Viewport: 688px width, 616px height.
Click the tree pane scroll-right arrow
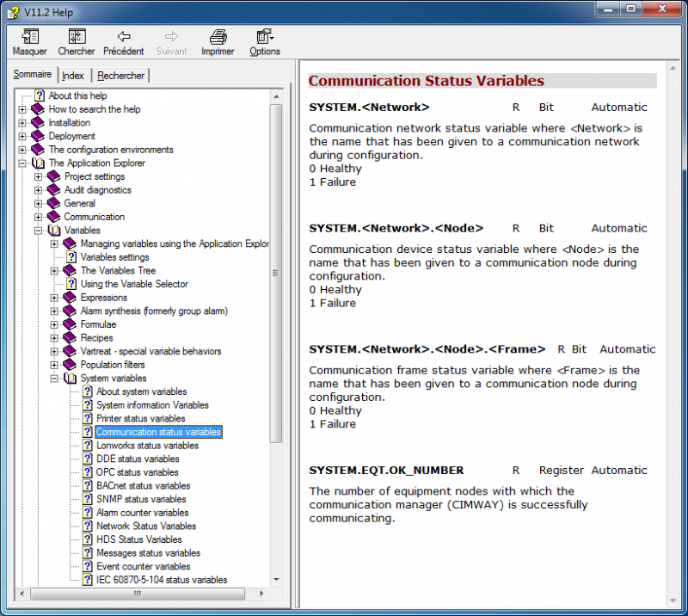click(x=261, y=594)
